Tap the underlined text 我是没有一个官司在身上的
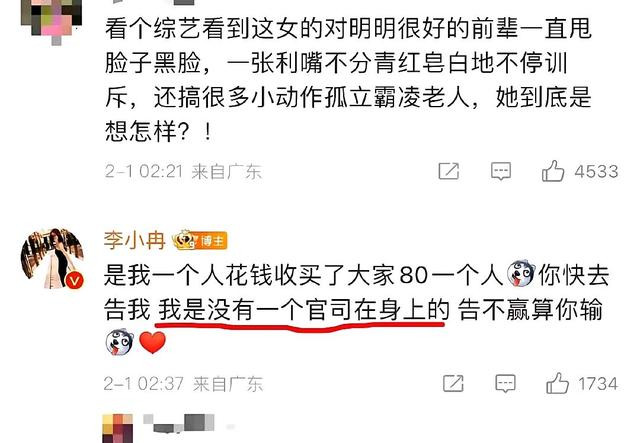This screenshot has width=640, height=443. coord(304,309)
